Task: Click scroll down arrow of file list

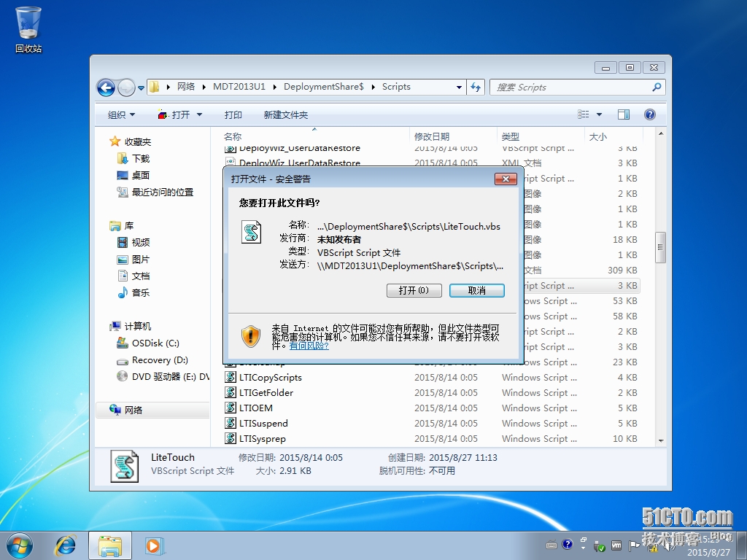Action: point(660,440)
